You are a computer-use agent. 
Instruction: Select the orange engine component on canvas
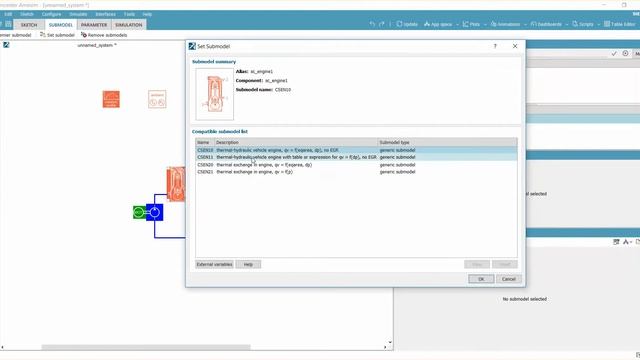tap(176, 184)
